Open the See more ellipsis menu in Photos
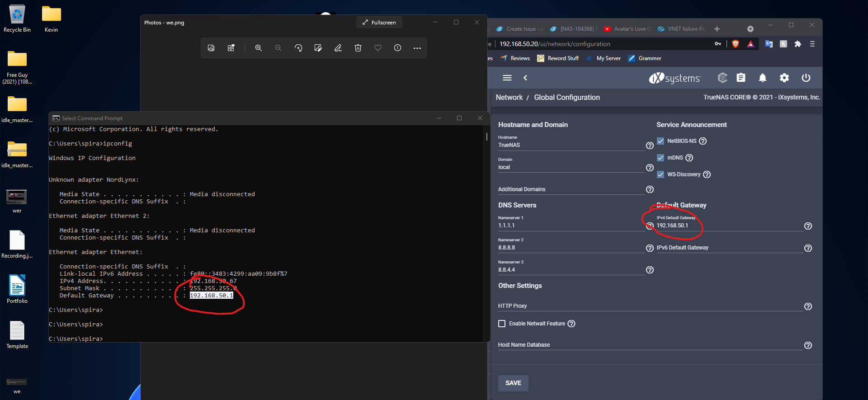The image size is (868, 400). click(417, 48)
